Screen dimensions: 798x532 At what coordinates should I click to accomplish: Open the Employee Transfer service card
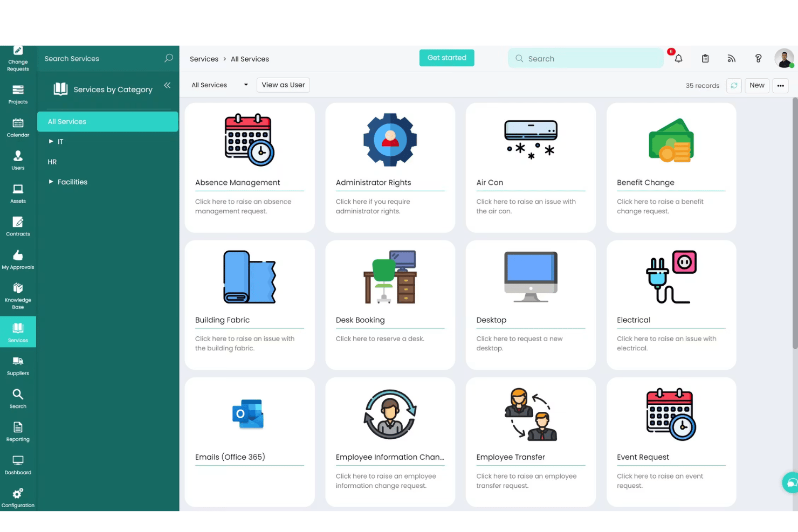click(531, 442)
